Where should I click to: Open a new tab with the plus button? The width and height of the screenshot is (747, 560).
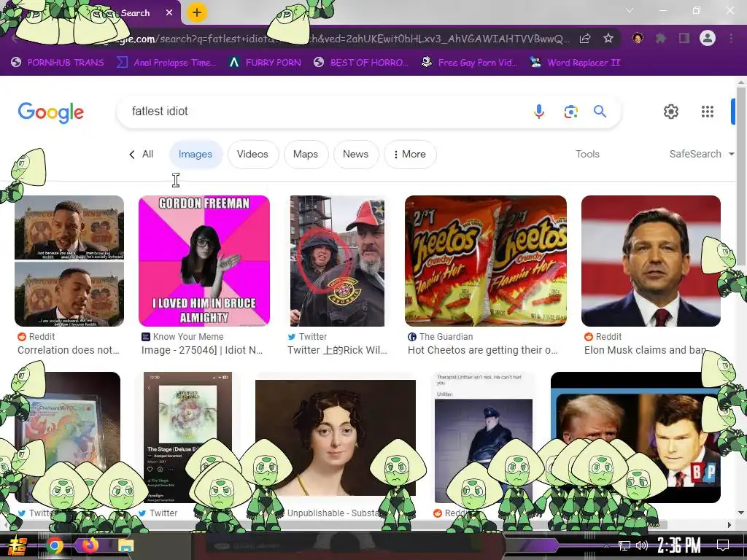197,12
